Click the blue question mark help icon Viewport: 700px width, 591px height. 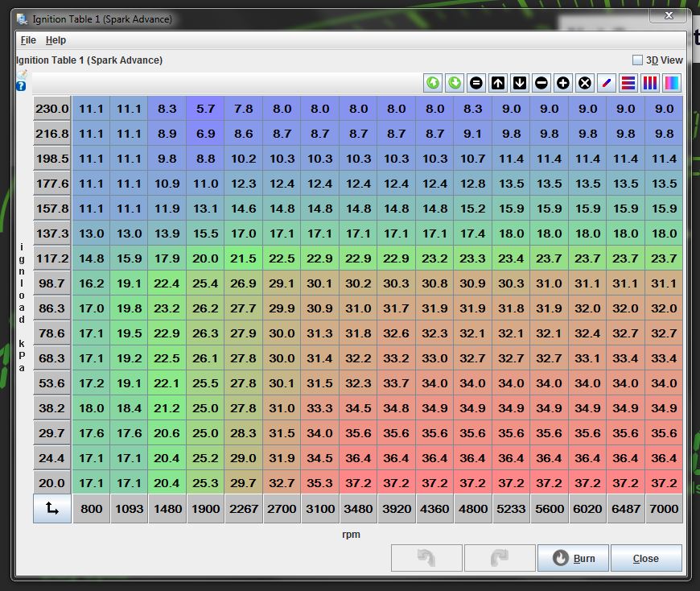[x=21, y=86]
